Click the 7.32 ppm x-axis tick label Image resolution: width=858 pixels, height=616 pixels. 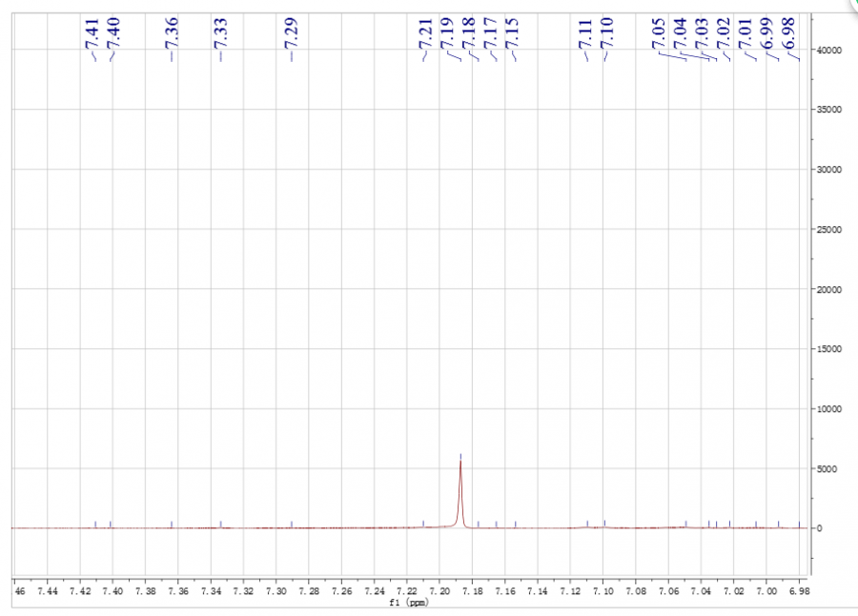tap(243, 591)
